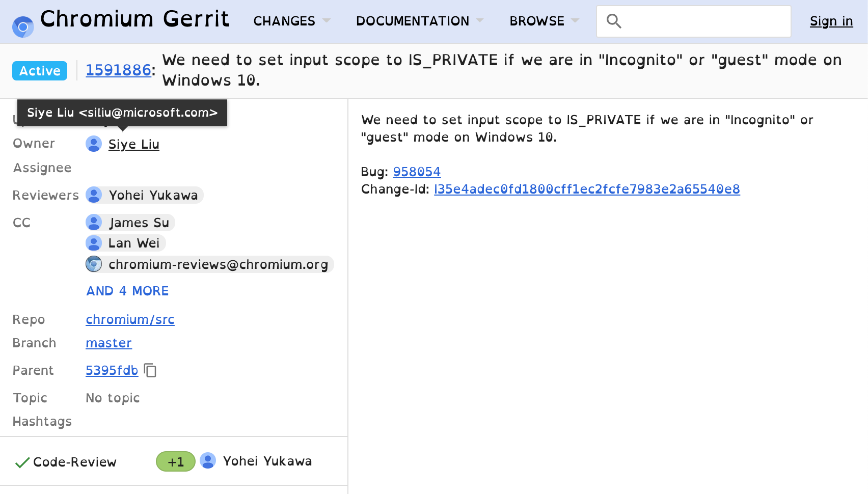This screenshot has height=494, width=868.
Task: Click the master branch link
Action: 108,343
